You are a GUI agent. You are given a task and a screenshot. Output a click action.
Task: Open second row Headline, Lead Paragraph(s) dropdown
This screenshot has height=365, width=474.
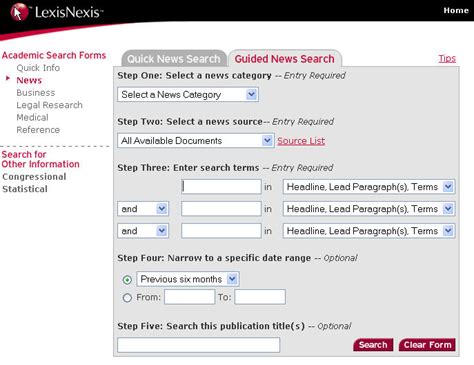369,209
